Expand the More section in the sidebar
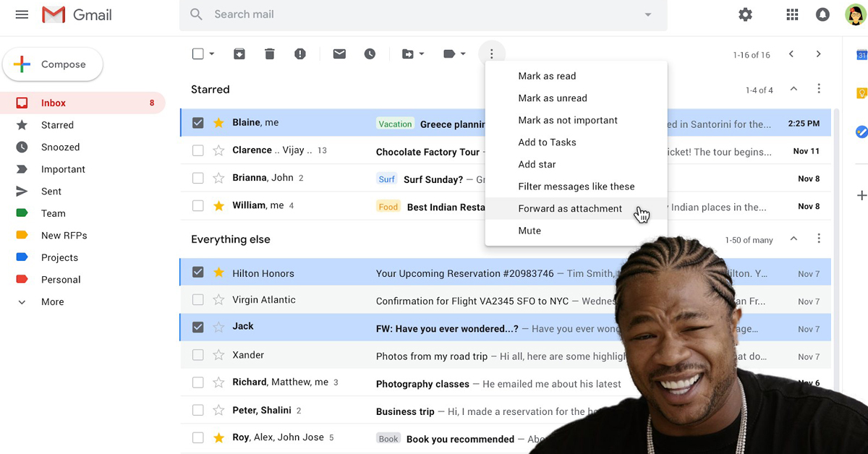Screen dimensions: 868x454 (x=52, y=301)
